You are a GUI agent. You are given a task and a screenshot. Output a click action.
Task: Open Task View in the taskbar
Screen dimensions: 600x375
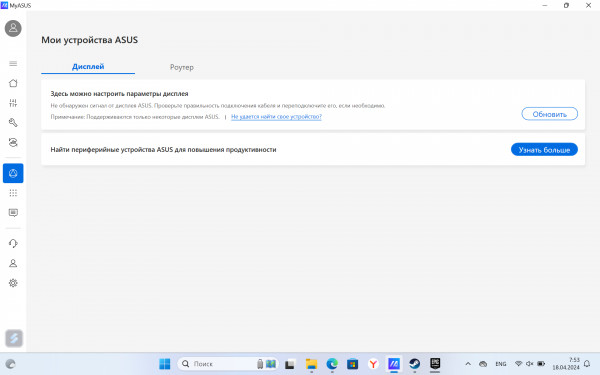[x=290, y=364]
